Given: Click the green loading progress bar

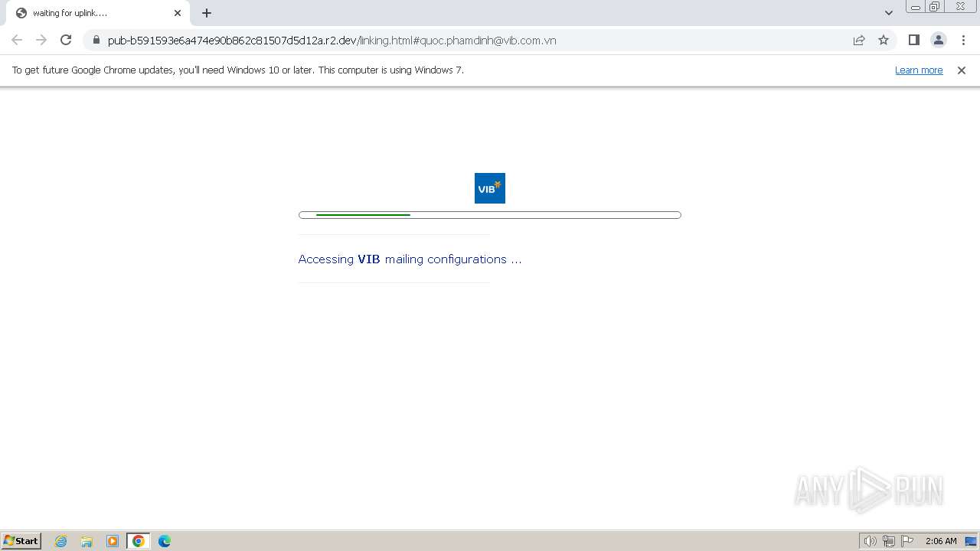Looking at the screenshot, I should point(490,215).
